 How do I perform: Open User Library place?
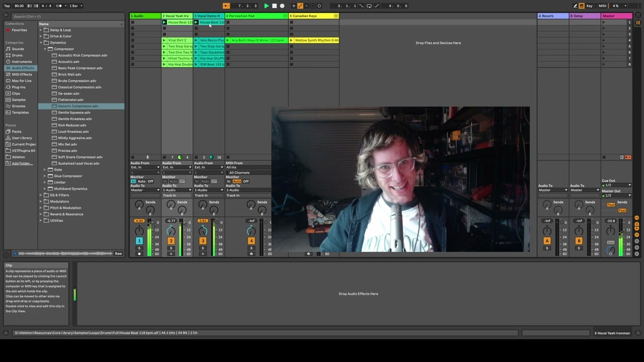pyautogui.click(x=22, y=138)
